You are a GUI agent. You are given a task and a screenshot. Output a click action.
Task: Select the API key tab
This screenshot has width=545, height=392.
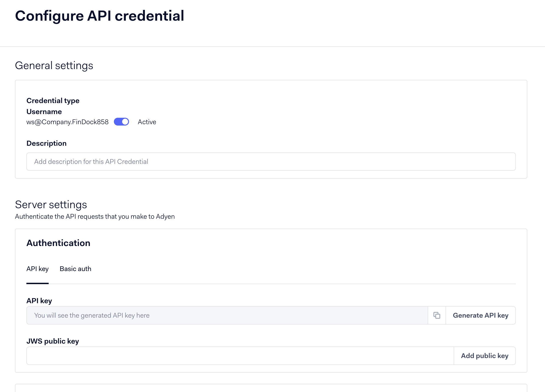pos(37,269)
